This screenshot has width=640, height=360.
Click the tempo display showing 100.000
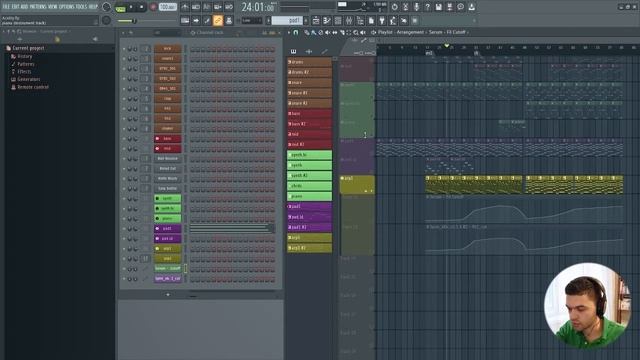tap(167, 7)
